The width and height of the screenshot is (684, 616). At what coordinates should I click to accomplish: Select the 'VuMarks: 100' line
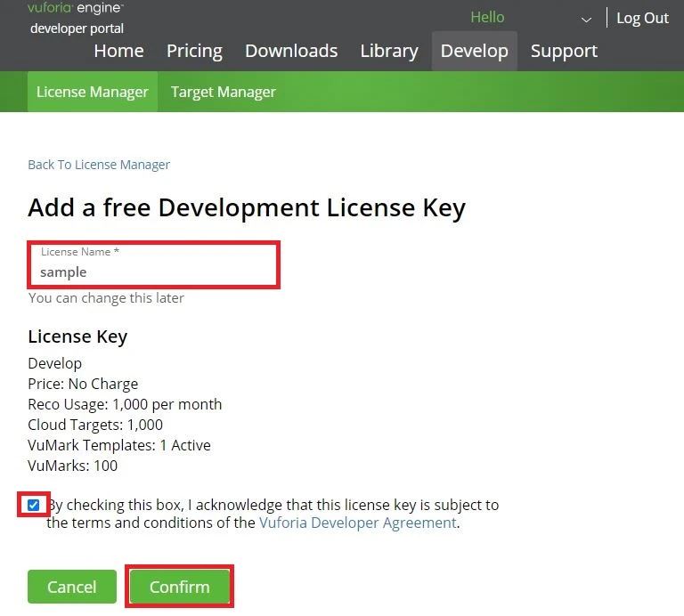pos(72,466)
